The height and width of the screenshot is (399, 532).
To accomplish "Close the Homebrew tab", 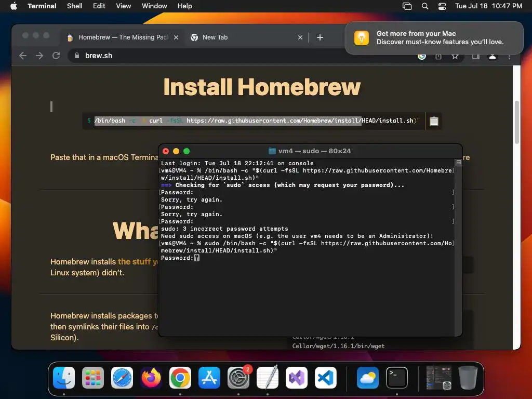I will click(176, 37).
